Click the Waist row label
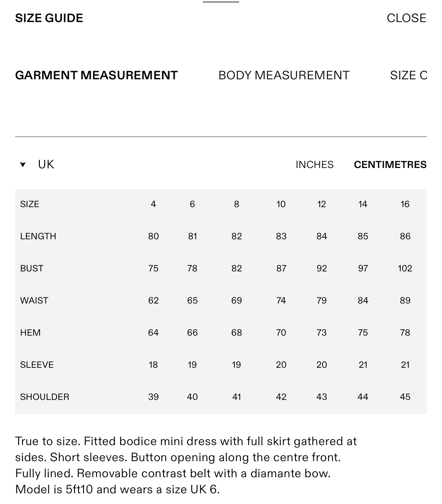The image size is (442, 504). click(x=34, y=301)
